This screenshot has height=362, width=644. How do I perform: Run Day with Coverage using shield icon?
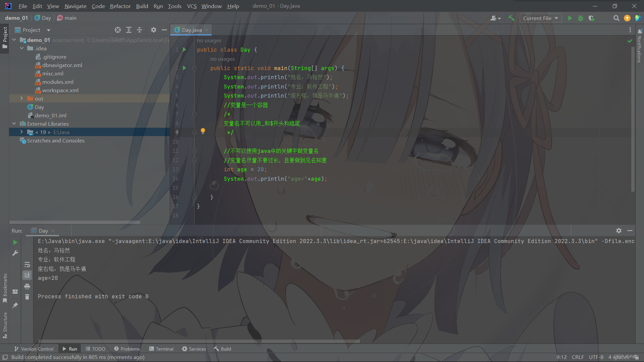point(591,18)
